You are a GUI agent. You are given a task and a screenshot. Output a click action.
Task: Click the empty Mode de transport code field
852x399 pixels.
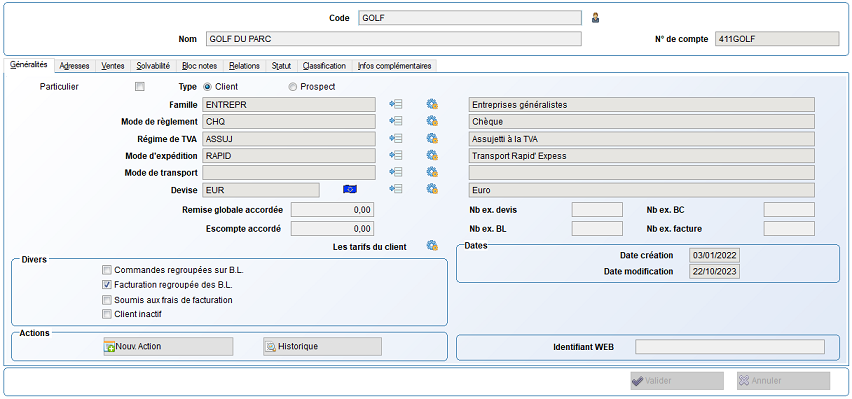[x=289, y=172]
